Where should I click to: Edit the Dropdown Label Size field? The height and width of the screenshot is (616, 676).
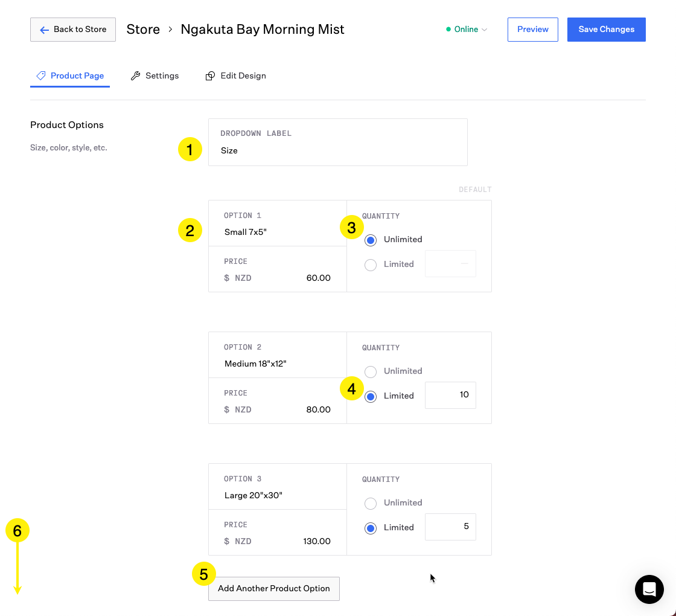(337, 150)
